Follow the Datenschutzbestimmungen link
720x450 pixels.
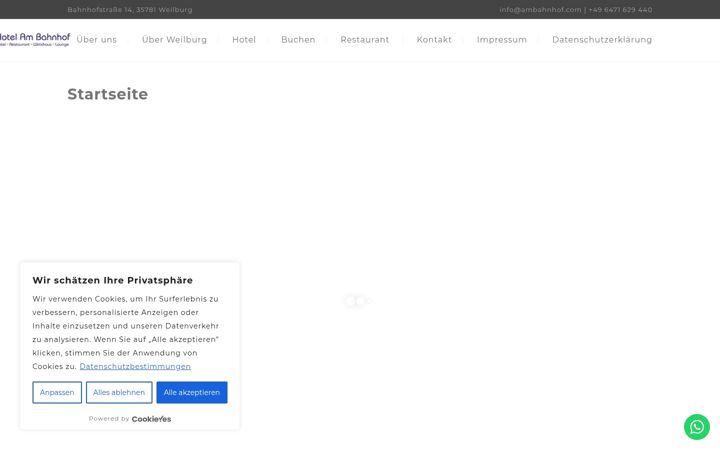pos(135,366)
